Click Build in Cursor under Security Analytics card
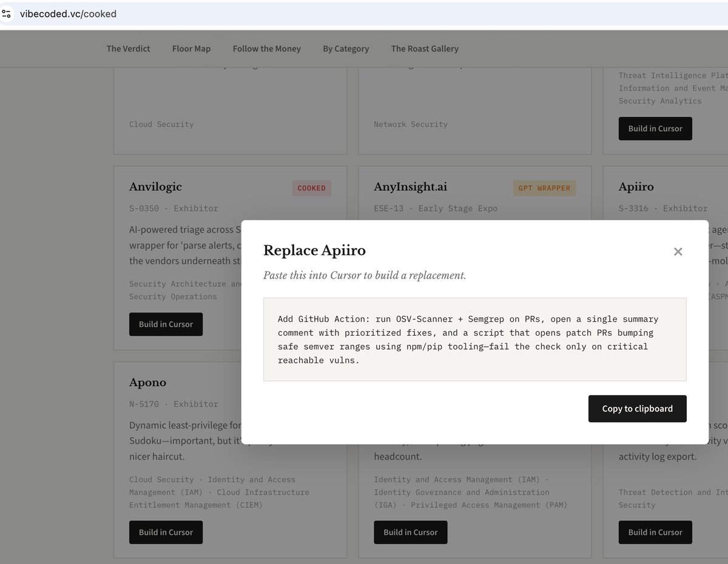 (x=655, y=129)
